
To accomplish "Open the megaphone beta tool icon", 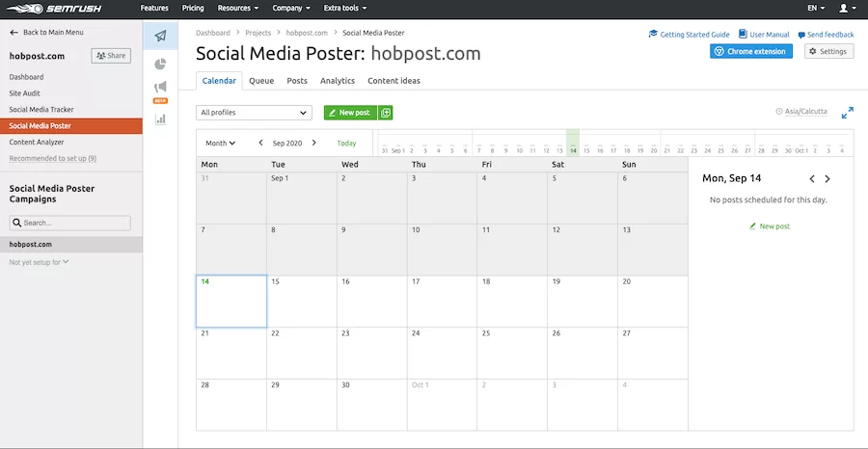I will point(160,89).
